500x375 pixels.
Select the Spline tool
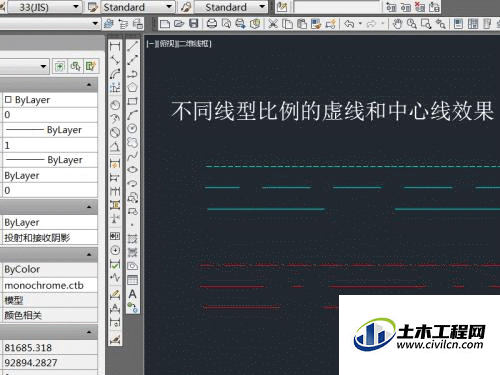(133, 156)
